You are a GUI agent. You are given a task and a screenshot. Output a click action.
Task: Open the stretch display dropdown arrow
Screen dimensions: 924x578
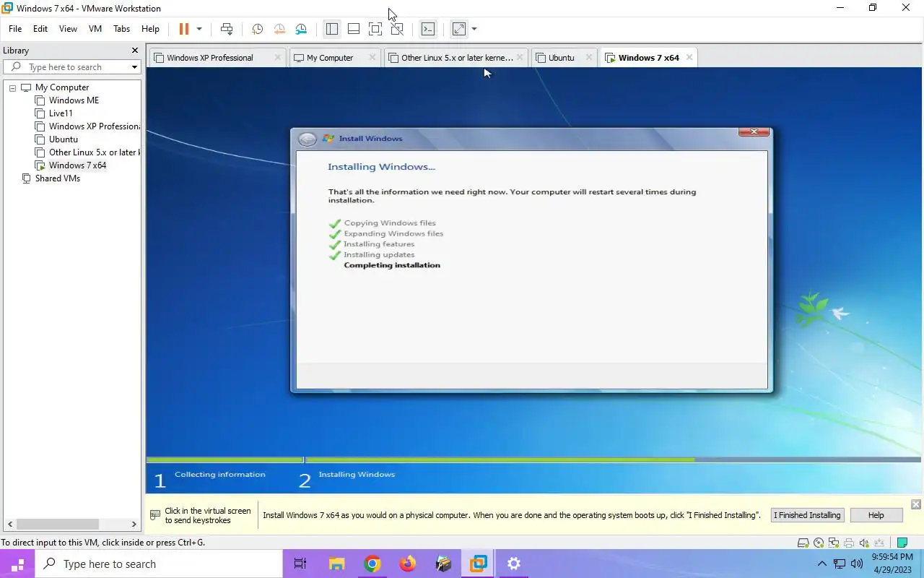(474, 29)
